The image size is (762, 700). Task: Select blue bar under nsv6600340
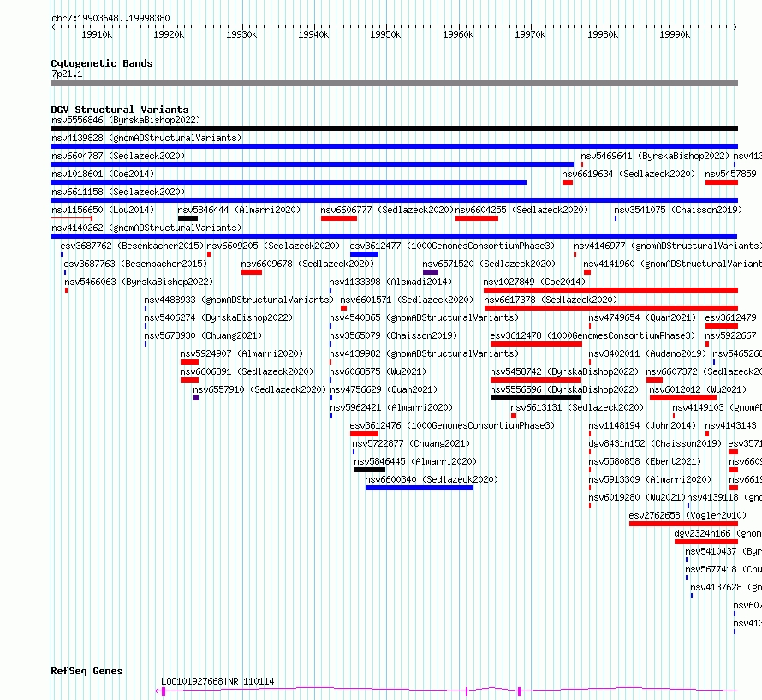click(x=420, y=488)
